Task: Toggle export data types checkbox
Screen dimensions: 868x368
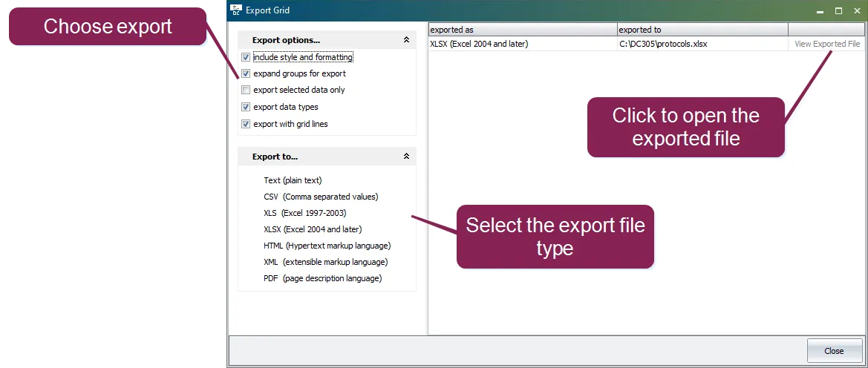Action: [247, 108]
